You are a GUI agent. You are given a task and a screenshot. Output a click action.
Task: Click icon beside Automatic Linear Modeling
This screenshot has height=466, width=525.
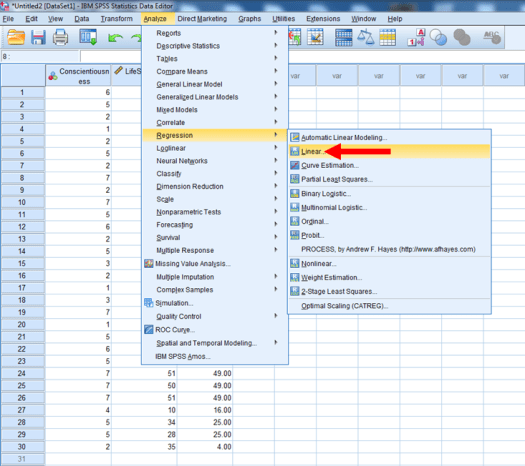(x=295, y=137)
